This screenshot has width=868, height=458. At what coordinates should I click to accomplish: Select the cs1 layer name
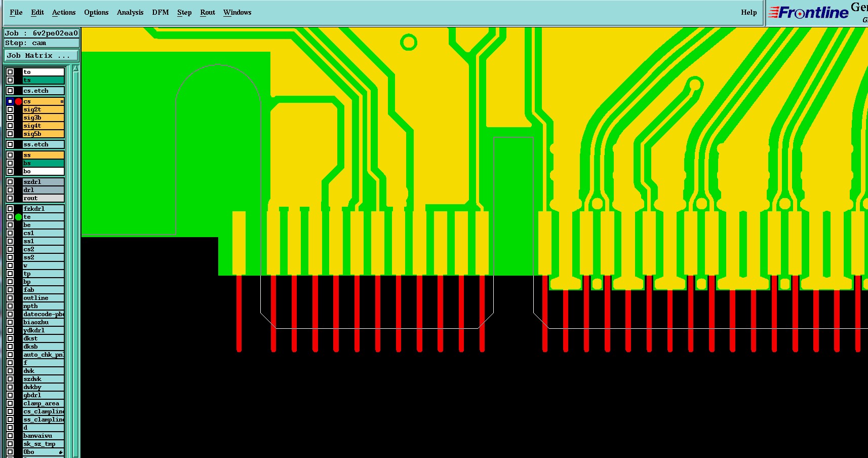pos(44,233)
